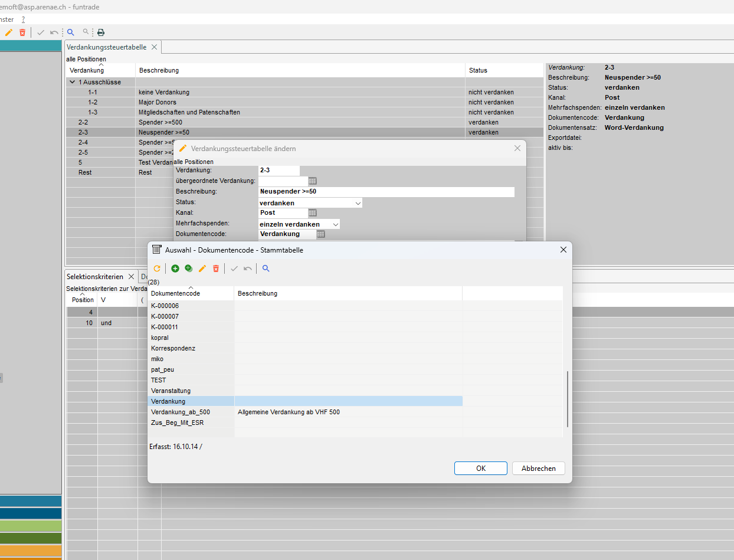Confirm the selection with the OK button
734x560 pixels.
point(480,468)
